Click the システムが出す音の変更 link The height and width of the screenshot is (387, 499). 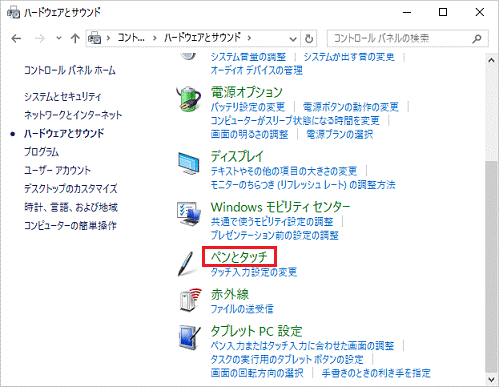click(349, 57)
